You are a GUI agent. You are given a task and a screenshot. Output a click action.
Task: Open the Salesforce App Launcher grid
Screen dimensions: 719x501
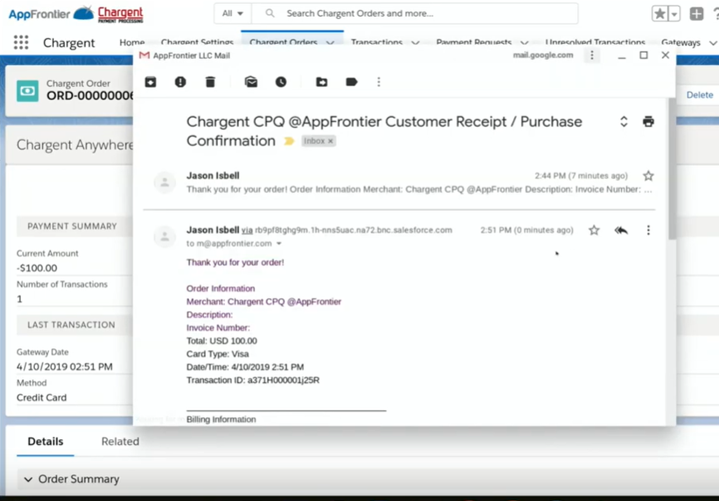click(x=21, y=43)
